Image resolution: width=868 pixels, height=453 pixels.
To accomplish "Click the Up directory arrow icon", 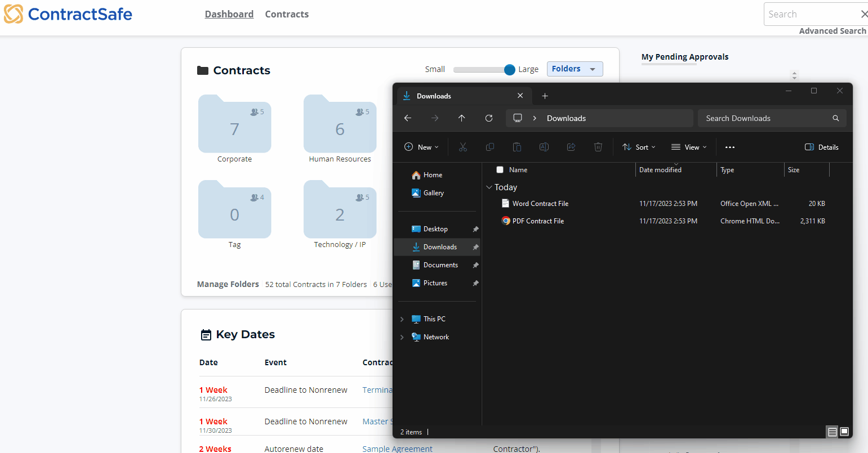I will (x=462, y=118).
